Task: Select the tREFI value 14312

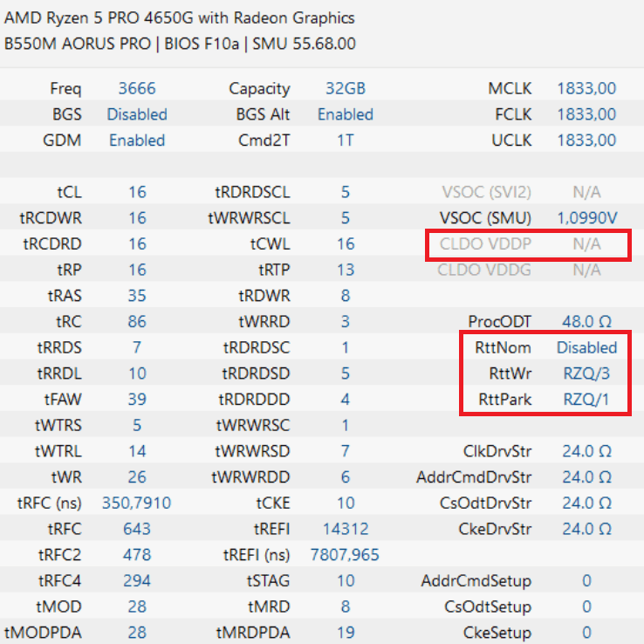Action: (x=346, y=529)
